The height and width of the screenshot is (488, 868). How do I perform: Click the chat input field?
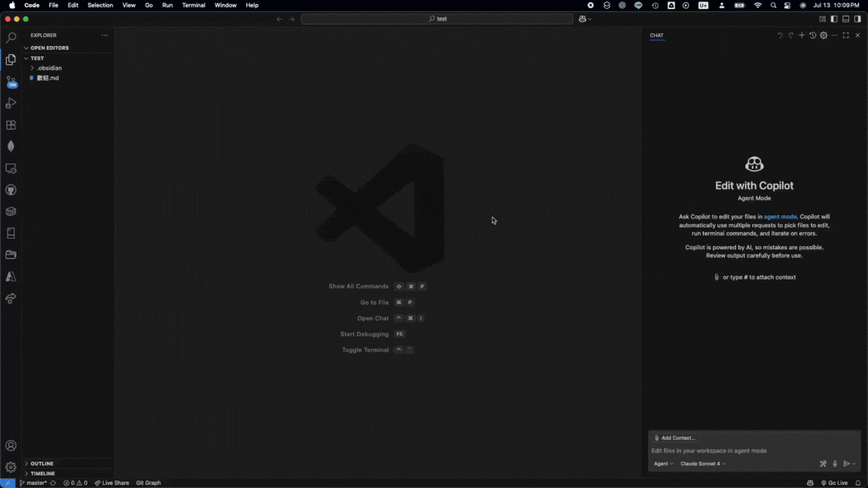tap(754, 451)
